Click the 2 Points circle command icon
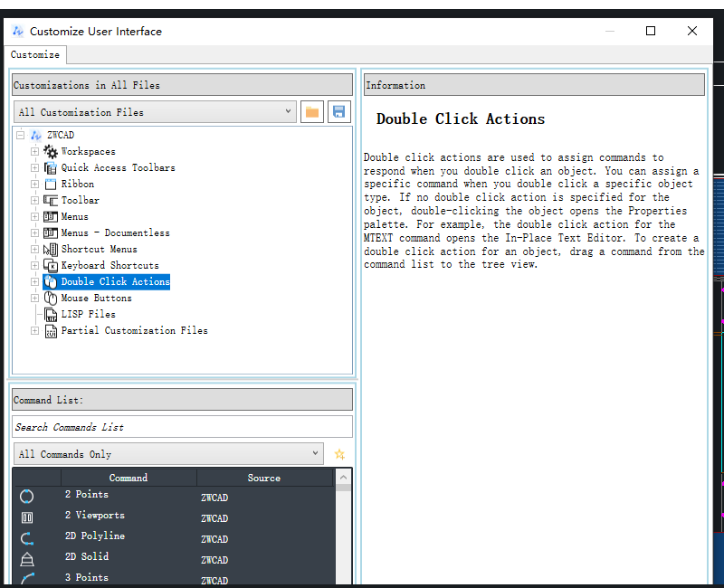The image size is (724, 588). [x=27, y=496]
